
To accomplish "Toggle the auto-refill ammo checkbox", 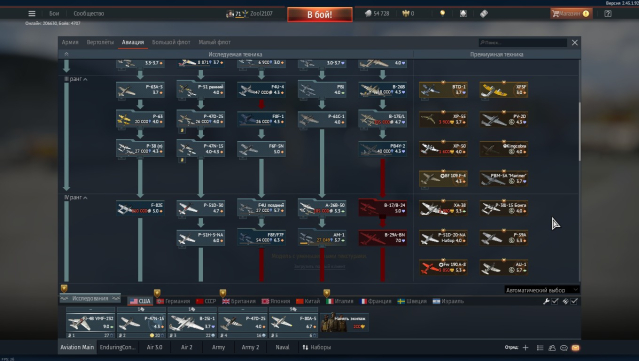I will click(574, 301).
